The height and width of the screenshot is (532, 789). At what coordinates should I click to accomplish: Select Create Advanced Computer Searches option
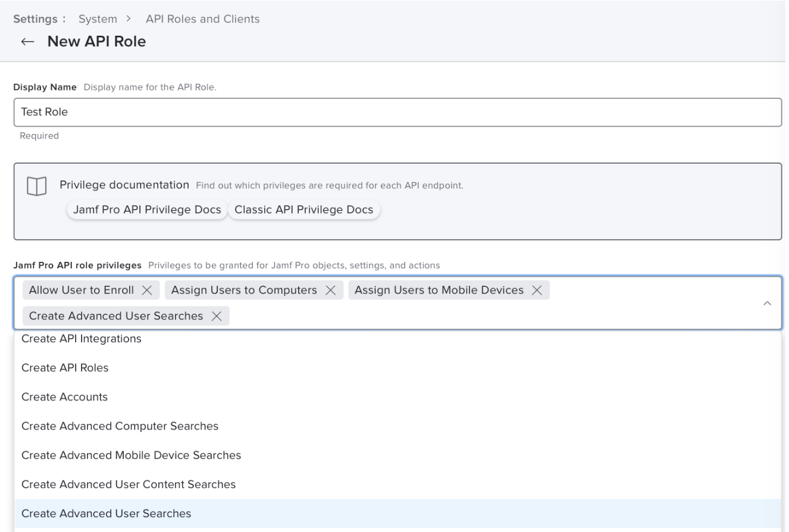[397, 426]
